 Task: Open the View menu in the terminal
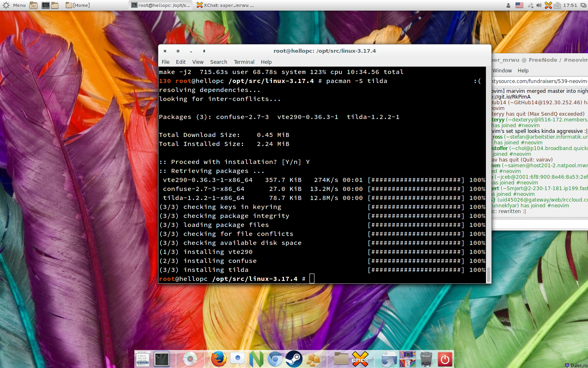(x=198, y=62)
